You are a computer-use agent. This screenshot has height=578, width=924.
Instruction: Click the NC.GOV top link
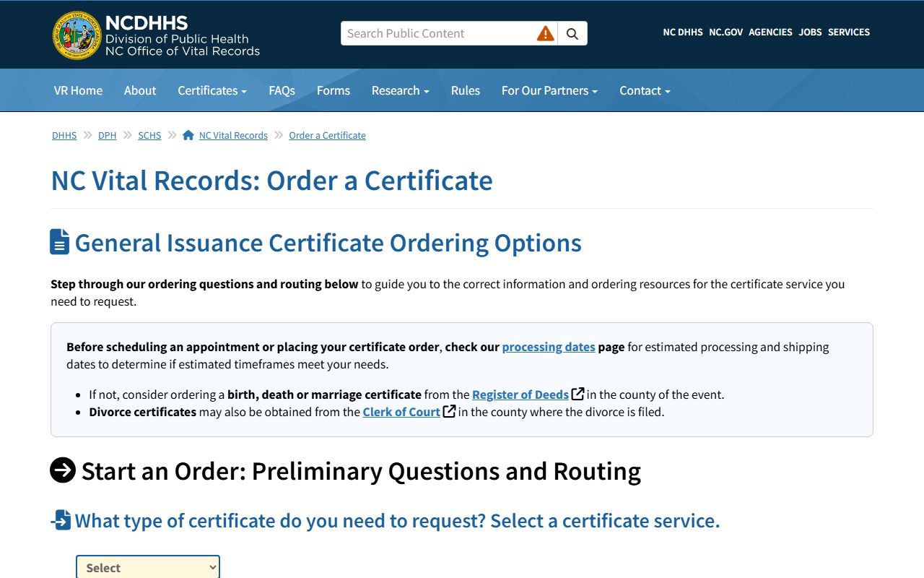click(x=725, y=33)
